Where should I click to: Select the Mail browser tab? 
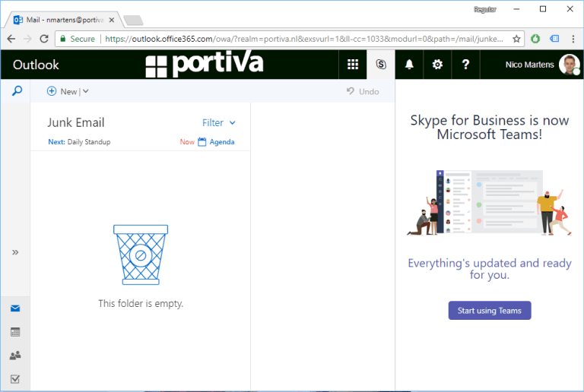64,20
